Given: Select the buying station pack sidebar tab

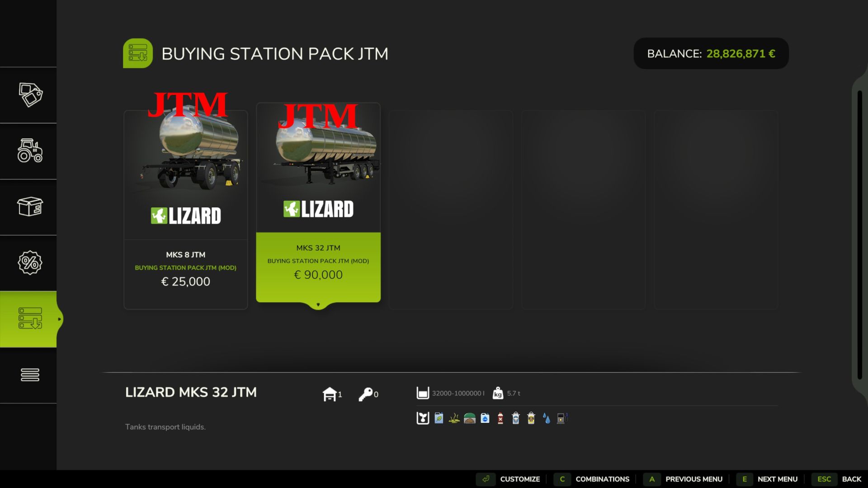Looking at the screenshot, I should [30, 319].
